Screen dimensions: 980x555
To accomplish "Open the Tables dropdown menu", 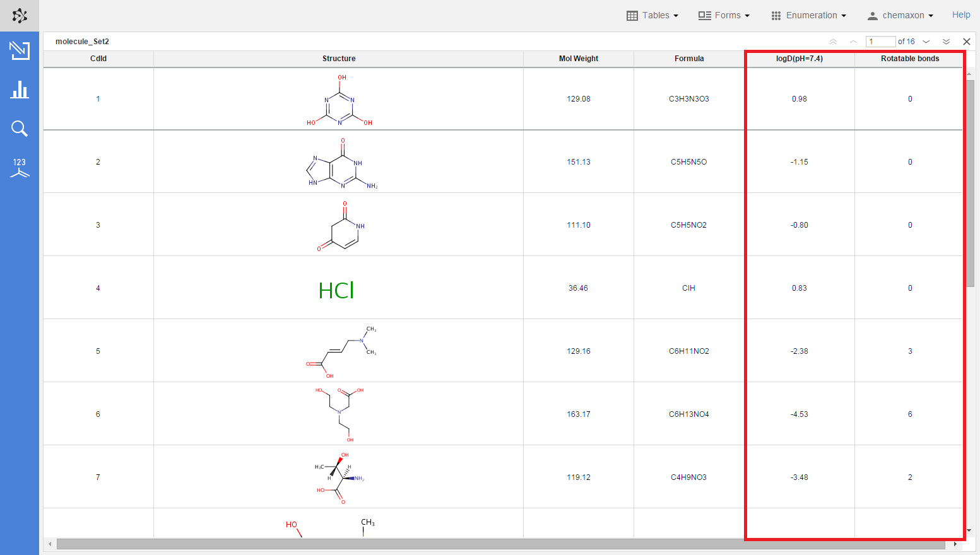I will [x=652, y=15].
